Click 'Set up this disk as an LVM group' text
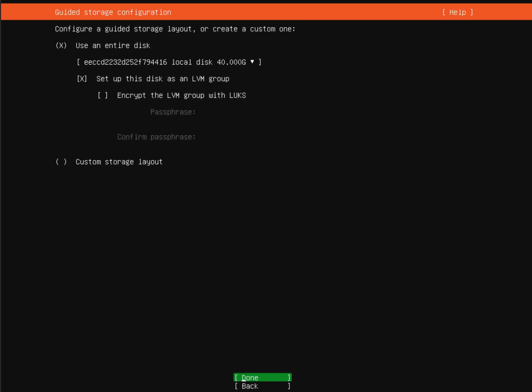This screenshot has width=532, height=392. point(163,79)
